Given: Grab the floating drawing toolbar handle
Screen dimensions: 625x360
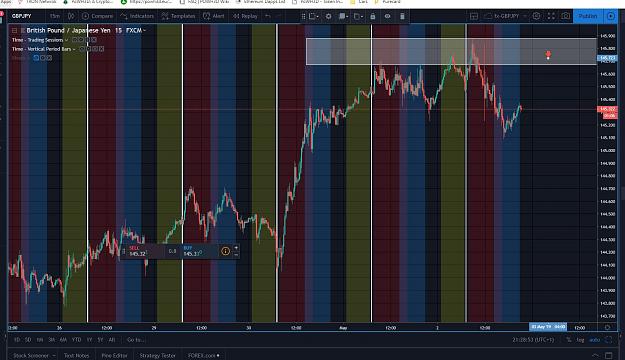Looking at the screenshot, I should click(x=303, y=16).
